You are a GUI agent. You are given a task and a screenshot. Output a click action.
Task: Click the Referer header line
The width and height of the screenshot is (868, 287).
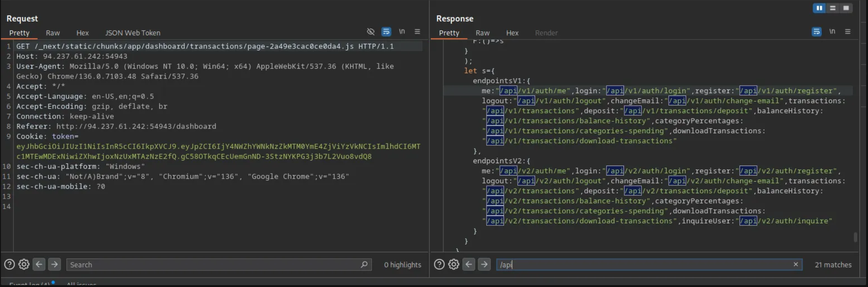pyautogui.click(x=116, y=126)
